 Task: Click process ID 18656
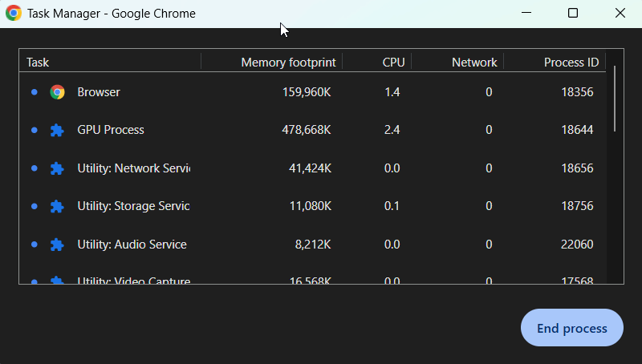(577, 168)
